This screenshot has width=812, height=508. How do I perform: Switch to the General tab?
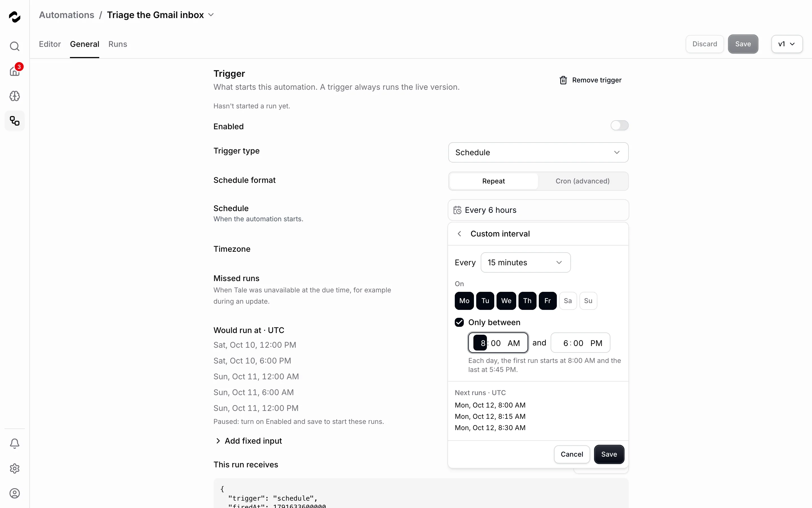tap(85, 44)
